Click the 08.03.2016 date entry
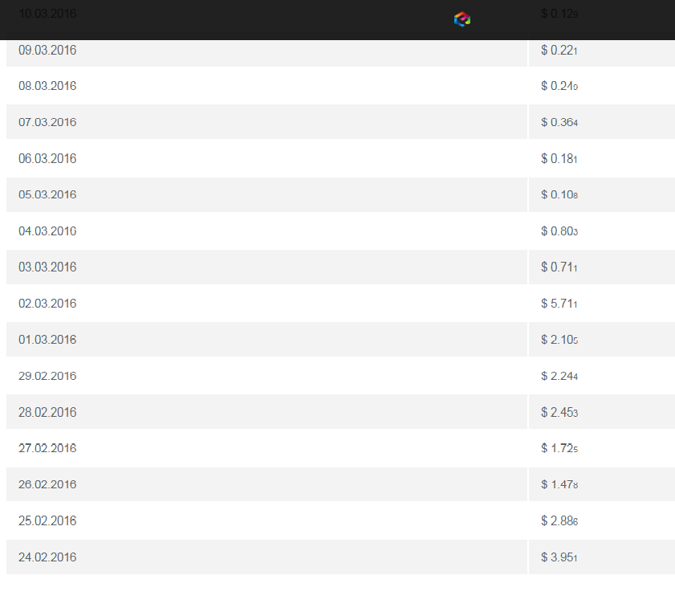675x616 pixels. coord(47,86)
